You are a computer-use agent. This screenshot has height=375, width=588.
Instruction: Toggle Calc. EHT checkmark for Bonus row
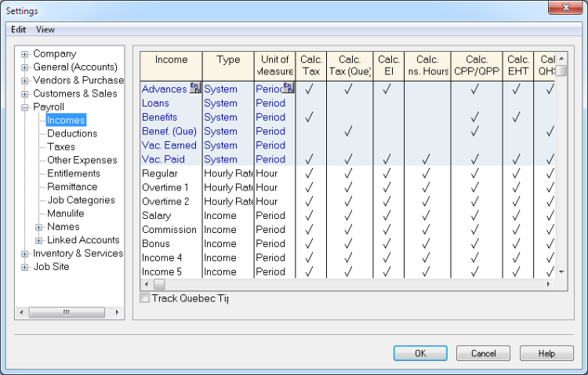click(516, 244)
